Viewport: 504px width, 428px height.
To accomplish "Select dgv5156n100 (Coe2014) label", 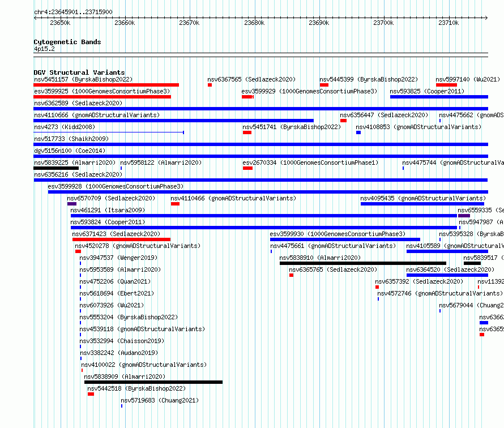I will click(70, 151).
